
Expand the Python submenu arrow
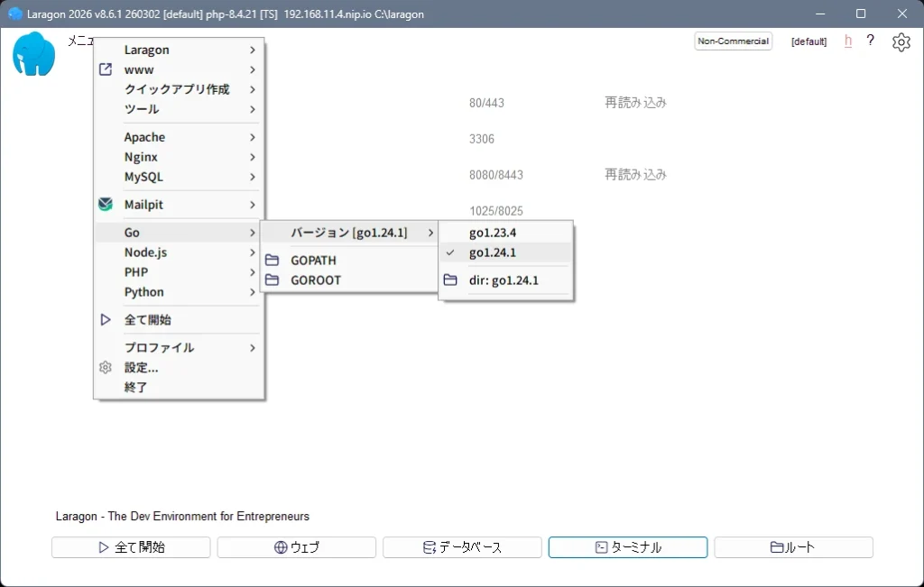tap(253, 292)
